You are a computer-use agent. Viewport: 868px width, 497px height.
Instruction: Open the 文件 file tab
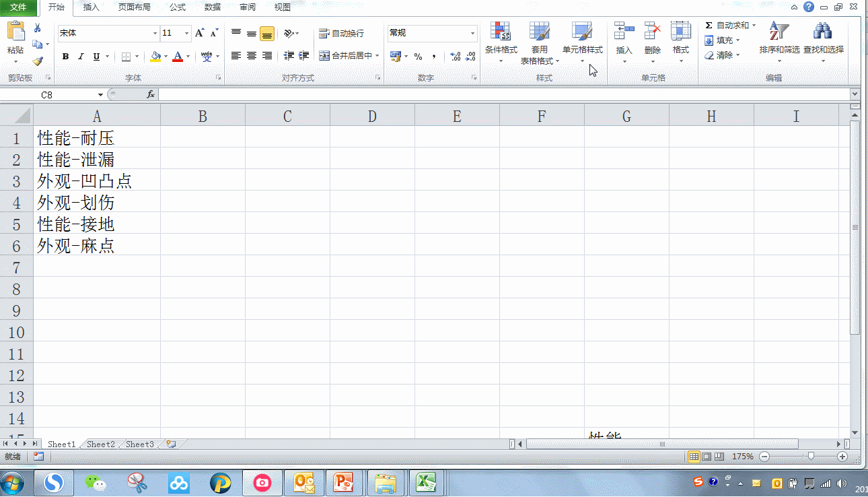[19, 7]
